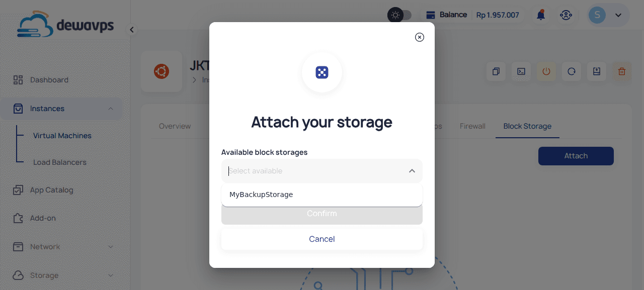Click the snapshot backup icon
The image size is (644, 290).
point(596,71)
